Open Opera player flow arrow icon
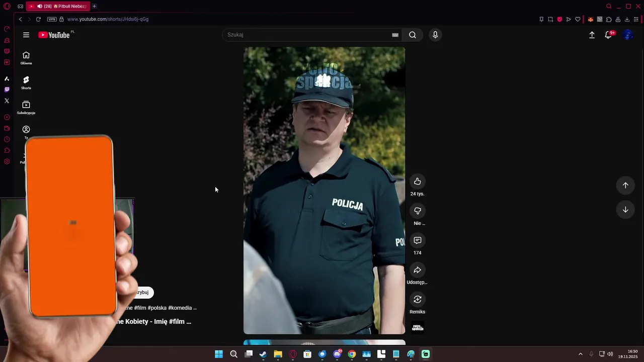This screenshot has width=644, height=362. click(569, 19)
